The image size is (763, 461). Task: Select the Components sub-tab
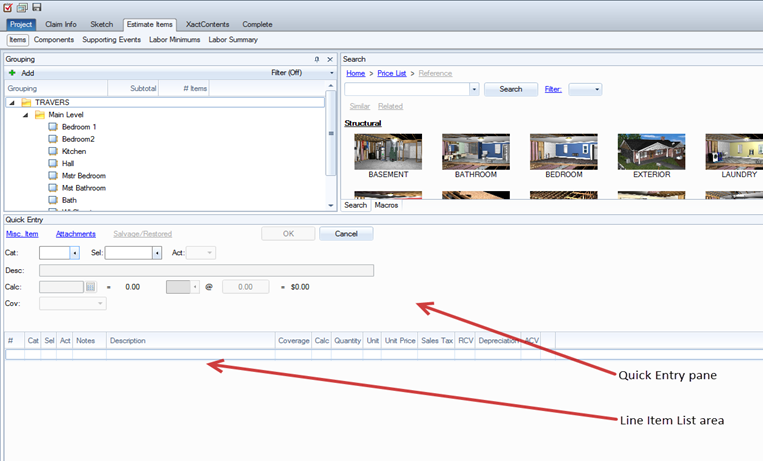tap(54, 40)
